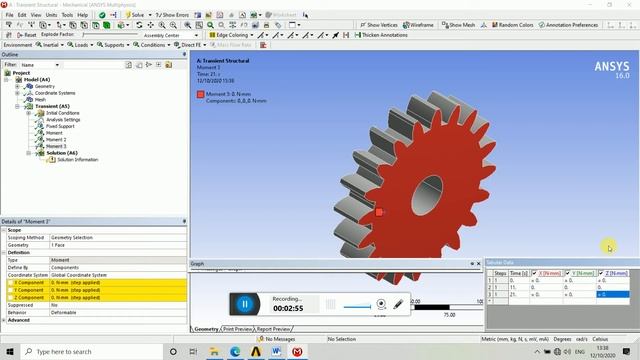Click the Rotate tool icon

pyautogui.click(x=139, y=25)
